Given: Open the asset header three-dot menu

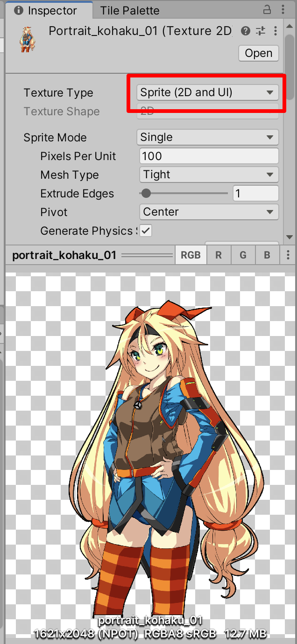Looking at the screenshot, I should point(276,31).
